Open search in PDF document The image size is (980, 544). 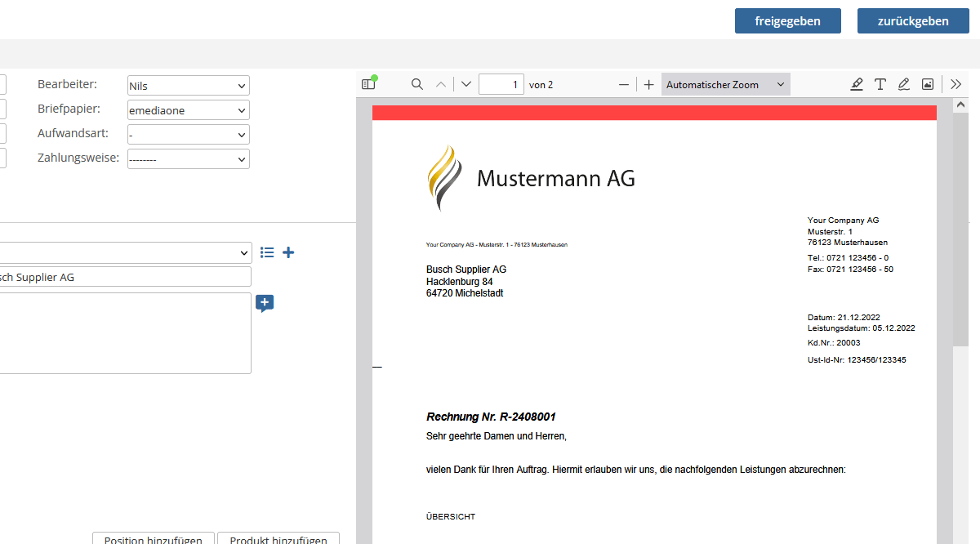pos(416,84)
